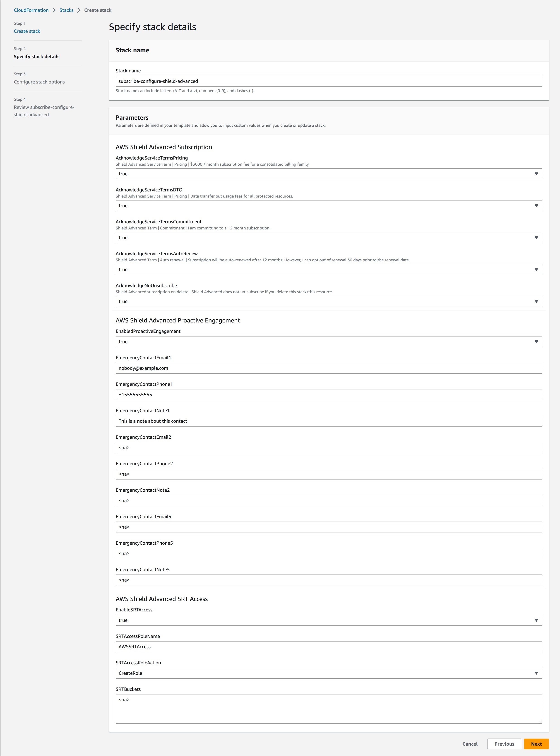
Task: Expand the AcknowledgeNoUnsubscribe dropdown
Action: (x=329, y=301)
